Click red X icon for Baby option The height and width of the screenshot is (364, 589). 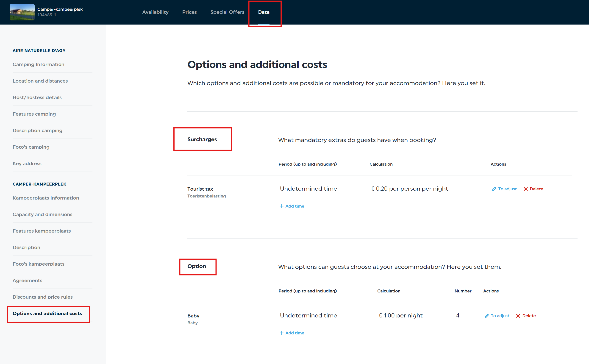point(518,316)
